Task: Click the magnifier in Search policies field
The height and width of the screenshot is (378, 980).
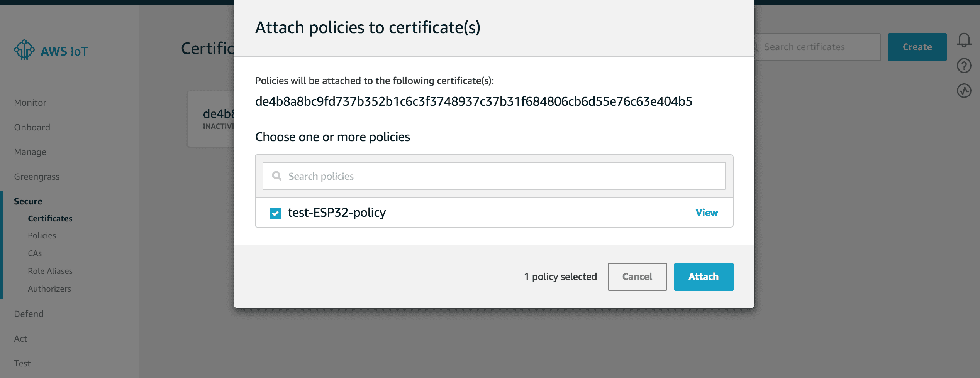Action: coord(276,176)
